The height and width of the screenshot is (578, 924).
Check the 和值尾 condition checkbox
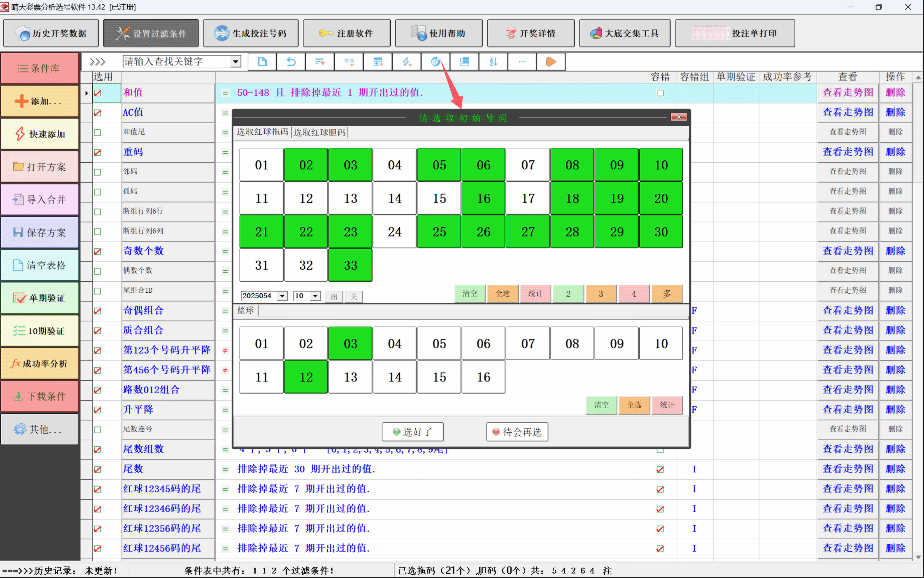pyautogui.click(x=98, y=133)
